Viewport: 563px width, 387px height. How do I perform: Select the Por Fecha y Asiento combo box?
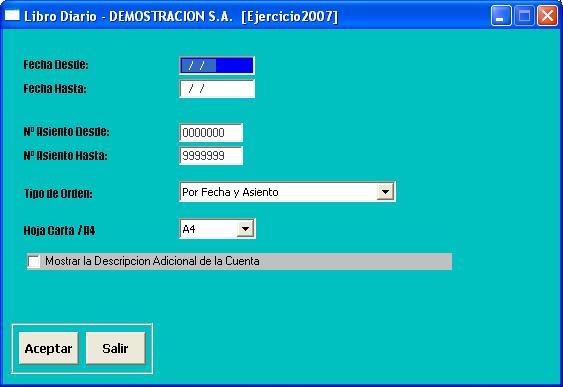point(287,192)
